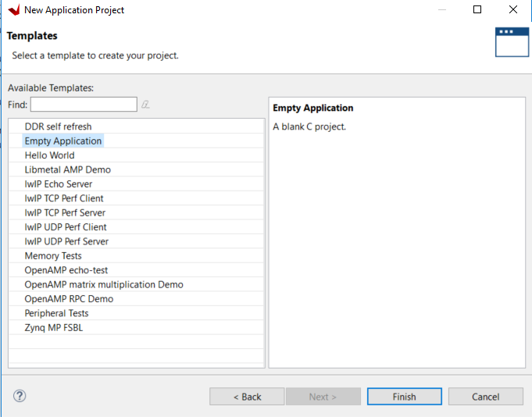Click the clear Find field icon
The image size is (532, 417).
(x=145, y=105)
